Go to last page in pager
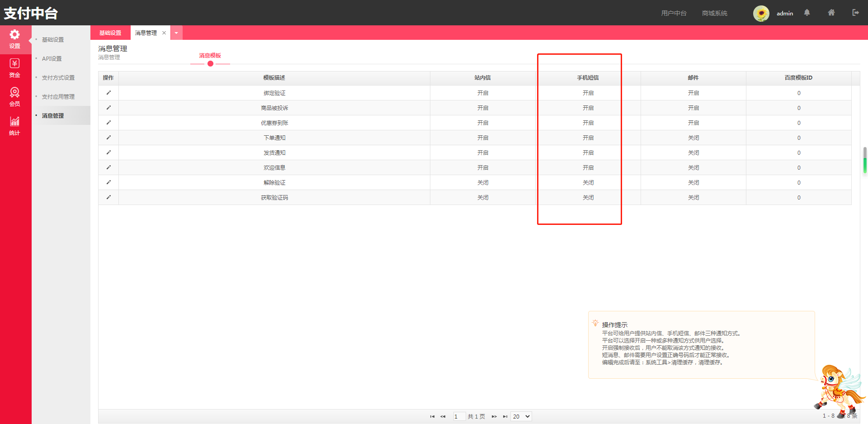Screen dimensions: 868x424 pos(505,416)
